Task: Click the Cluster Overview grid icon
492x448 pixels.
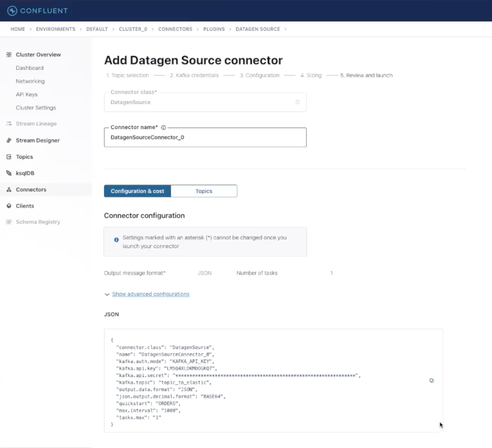Action: click(9, 54)
